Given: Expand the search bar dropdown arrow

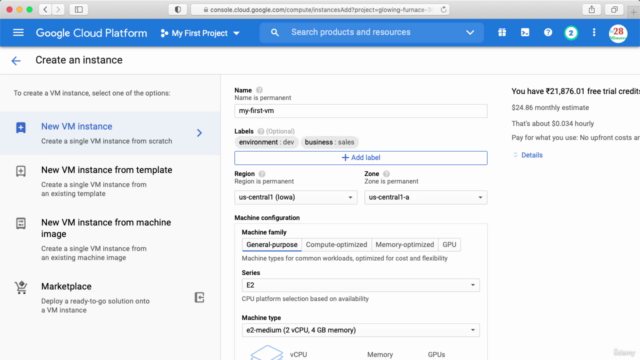Looking at the screenshot, I should 470,33.
